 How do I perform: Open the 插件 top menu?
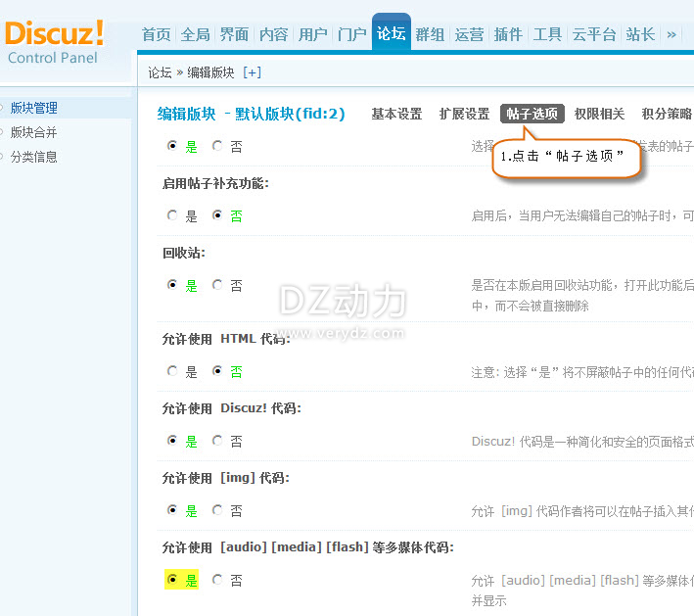[508, 34]
